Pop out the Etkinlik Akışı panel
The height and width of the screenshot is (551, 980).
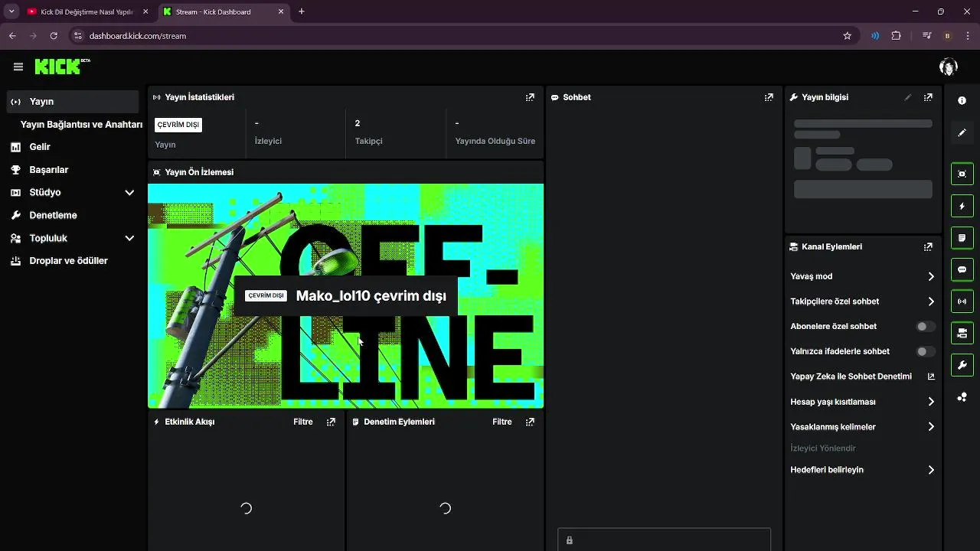(331, 422)
